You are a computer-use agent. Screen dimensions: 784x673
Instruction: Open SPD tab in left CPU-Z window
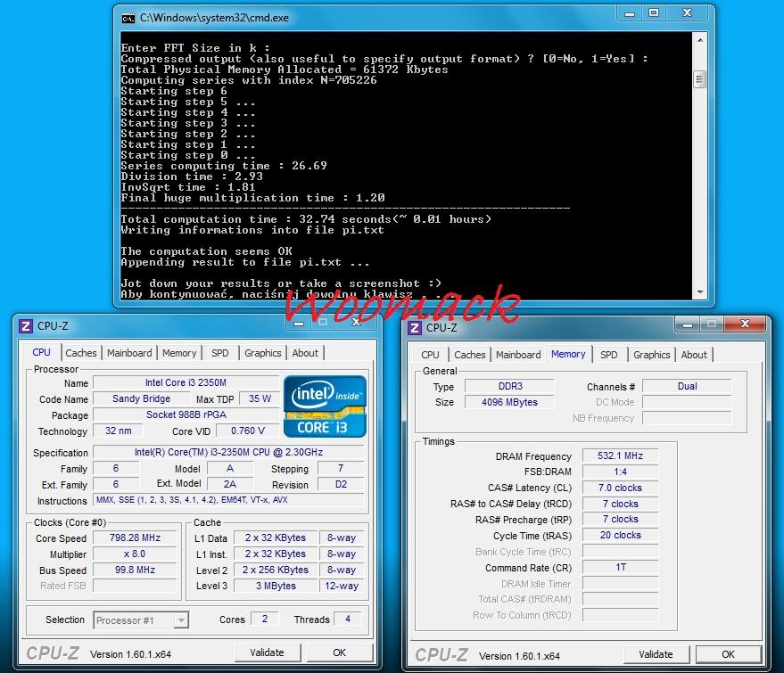(220, 353)
